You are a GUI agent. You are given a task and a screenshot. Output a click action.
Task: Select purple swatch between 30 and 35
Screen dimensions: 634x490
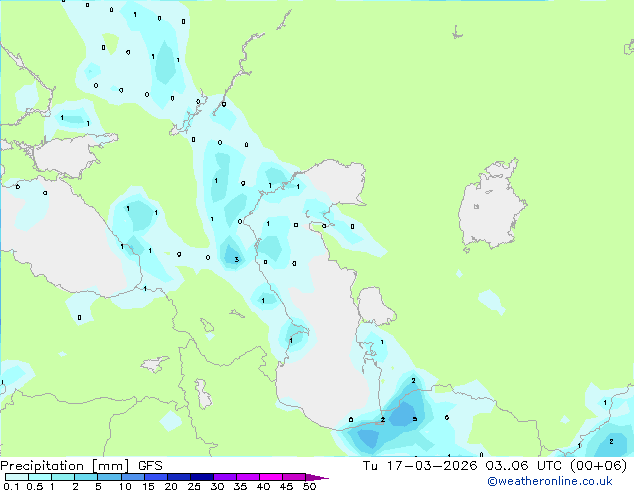pyautogui.click(x=224, y=477)
